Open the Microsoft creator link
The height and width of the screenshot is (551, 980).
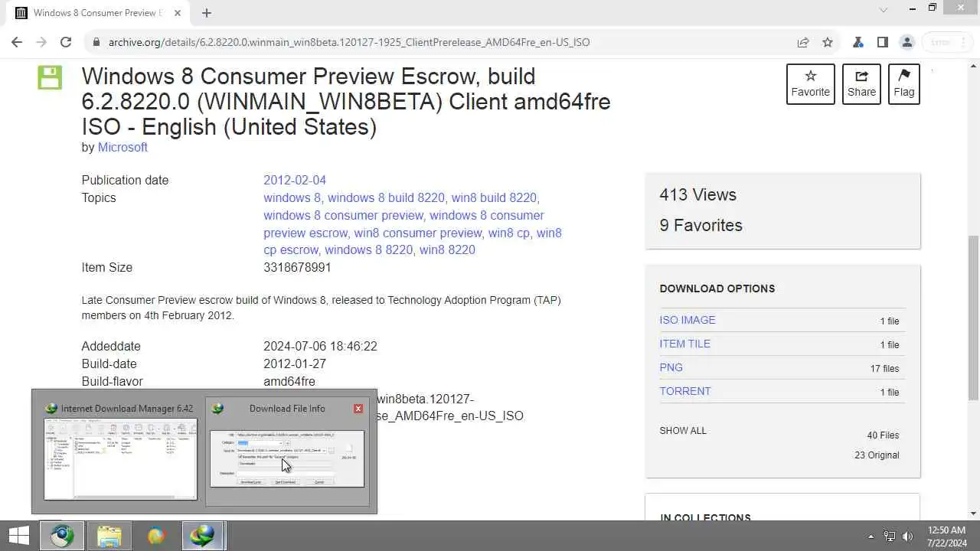click(122, 147)
